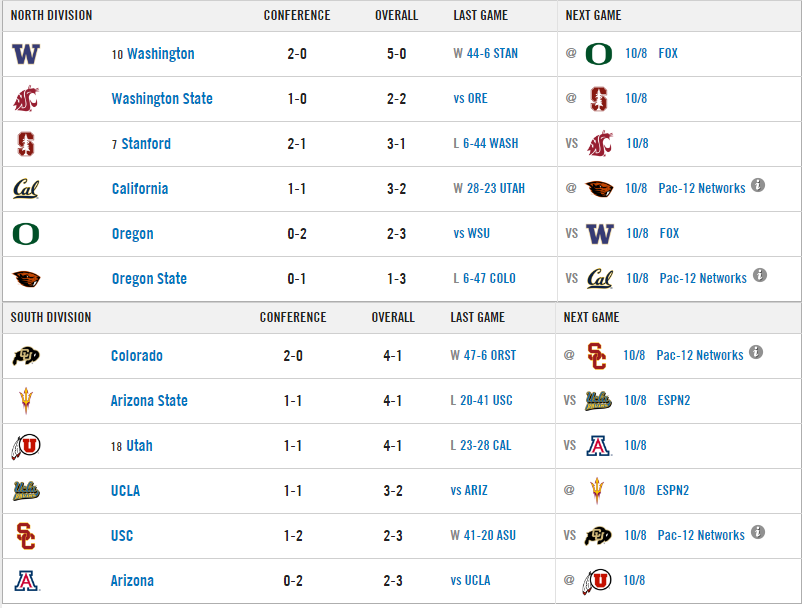The width and height of the screenshot is (802, 608).
Task: Open the Oregon State team link
Action: (x=149, y=279)
